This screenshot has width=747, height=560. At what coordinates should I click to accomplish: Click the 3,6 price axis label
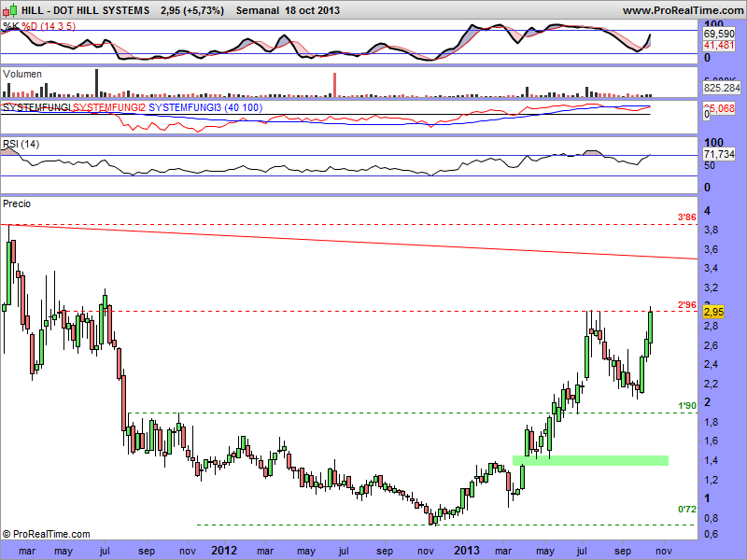(712, 249)
